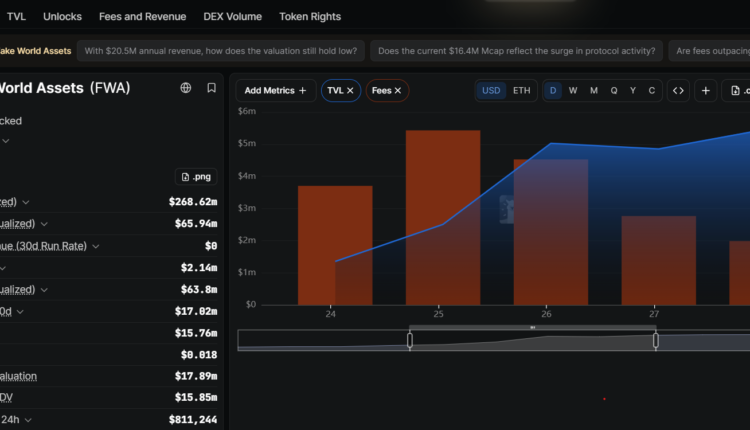This screenshot has height=430, width=750.
Task: Expand the $268.62m row chevron
Action: coord(26,202)
